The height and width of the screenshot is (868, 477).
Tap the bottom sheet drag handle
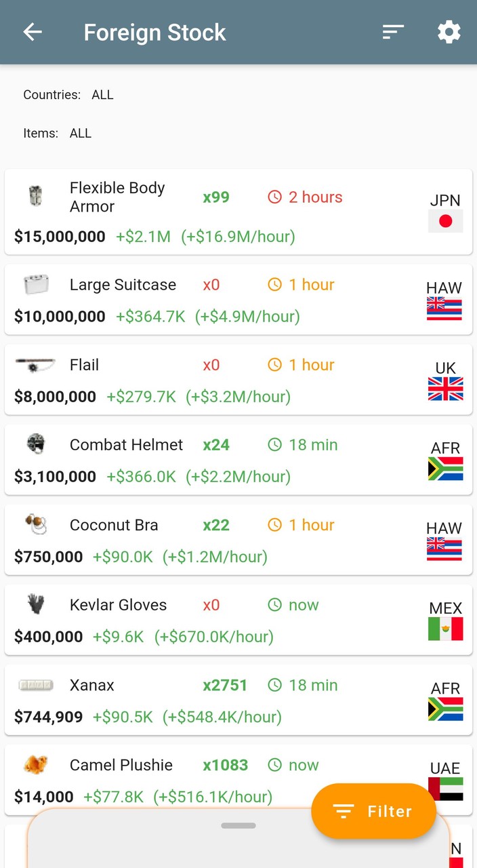(239, 826)
